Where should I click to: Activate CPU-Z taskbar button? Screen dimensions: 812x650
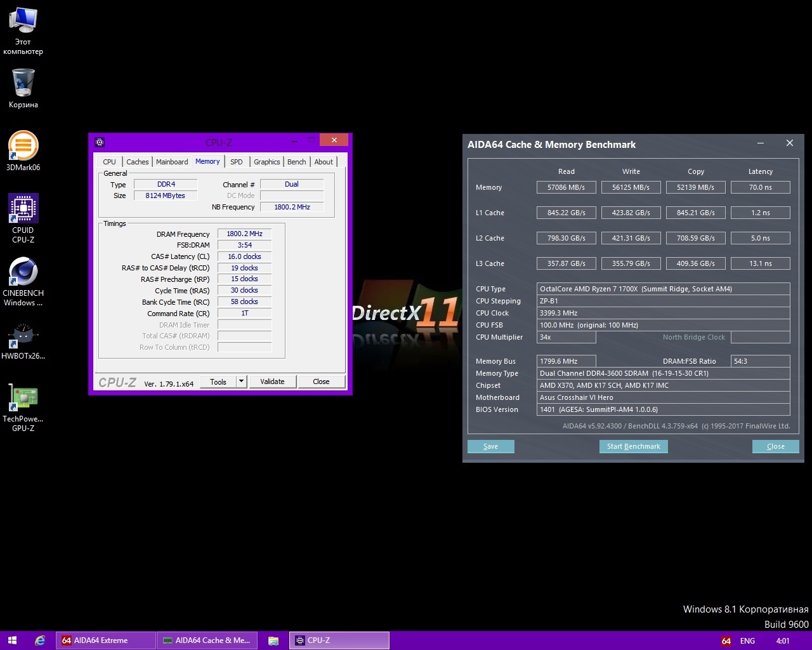[339, 640]
